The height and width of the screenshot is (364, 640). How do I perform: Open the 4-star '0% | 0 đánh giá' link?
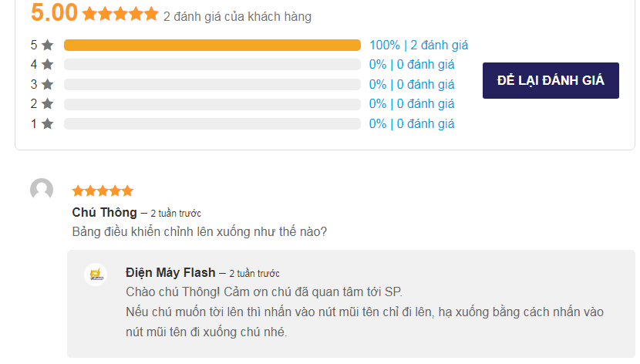pyautogui.click(x=412, y=65)
